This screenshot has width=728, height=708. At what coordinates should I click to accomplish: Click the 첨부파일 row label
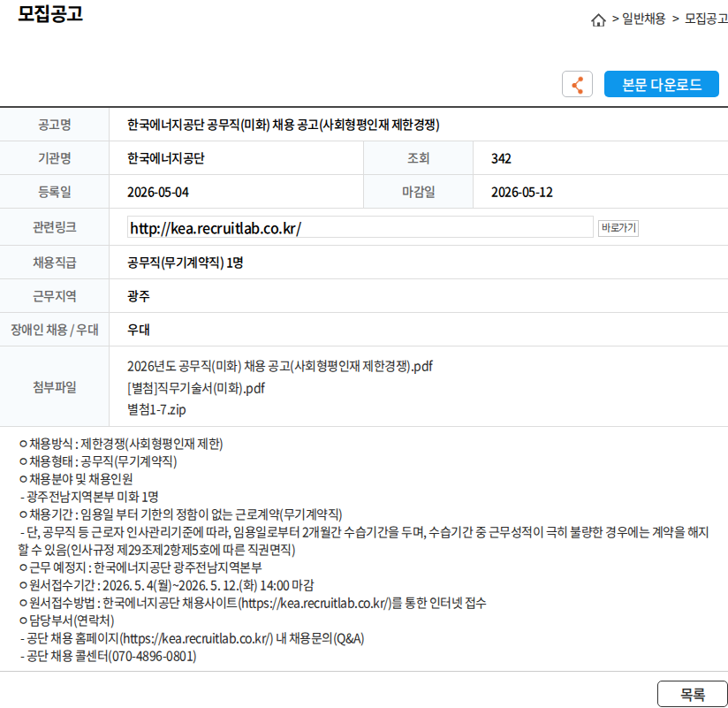pyautogui.click(x=54, y=387)
